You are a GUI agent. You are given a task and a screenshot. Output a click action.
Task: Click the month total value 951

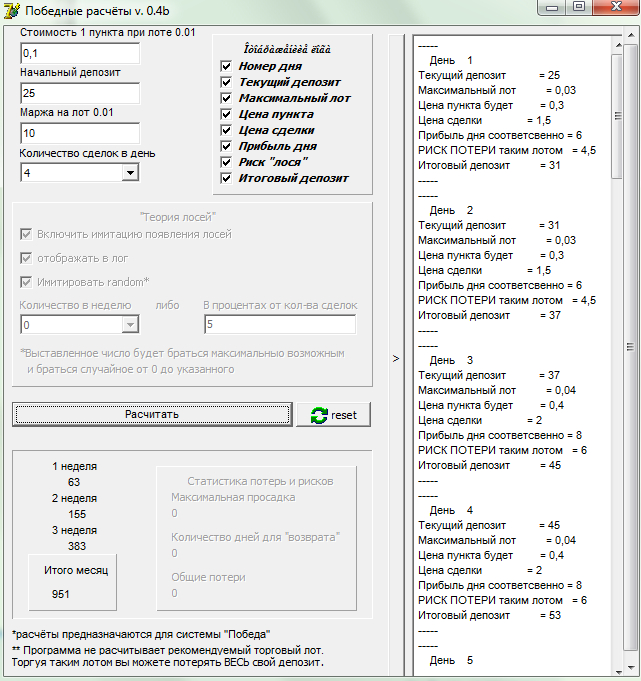pyautogui.click(x=60, y=594)
